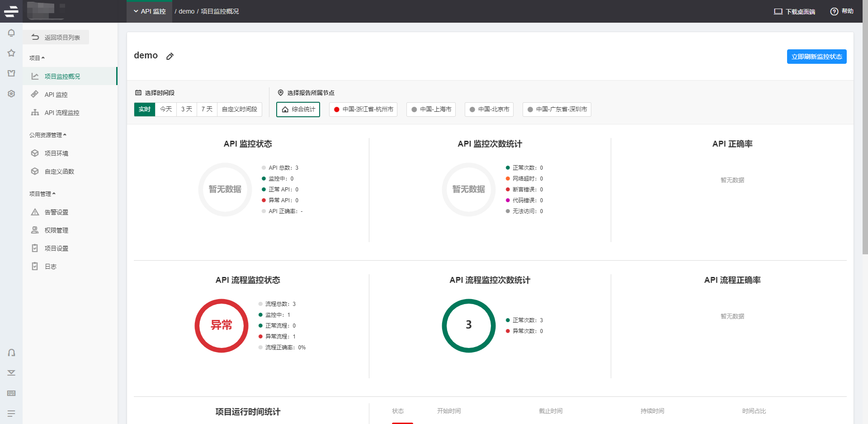Open the settings gear icon in left rail
The image size is (868, 424).
[11, 94]
